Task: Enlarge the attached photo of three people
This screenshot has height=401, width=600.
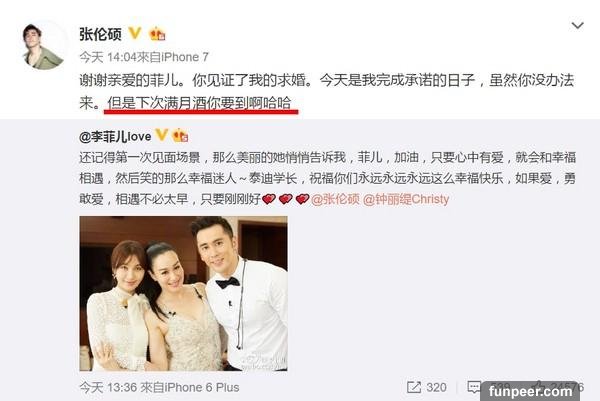Action: (x=183, y=293)
